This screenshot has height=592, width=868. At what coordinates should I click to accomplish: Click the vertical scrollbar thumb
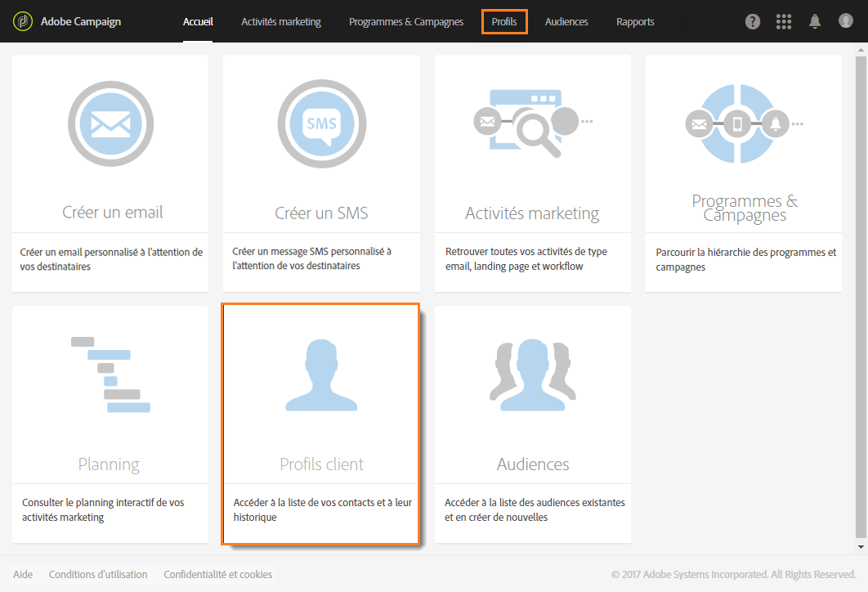(x=861, y=296)
